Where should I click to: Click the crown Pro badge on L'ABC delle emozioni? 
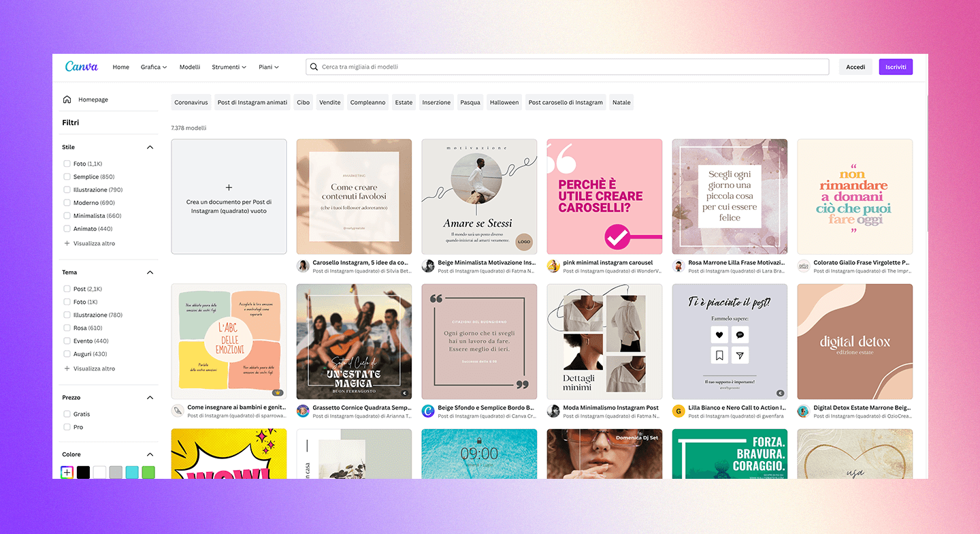(x=278, y=393)
